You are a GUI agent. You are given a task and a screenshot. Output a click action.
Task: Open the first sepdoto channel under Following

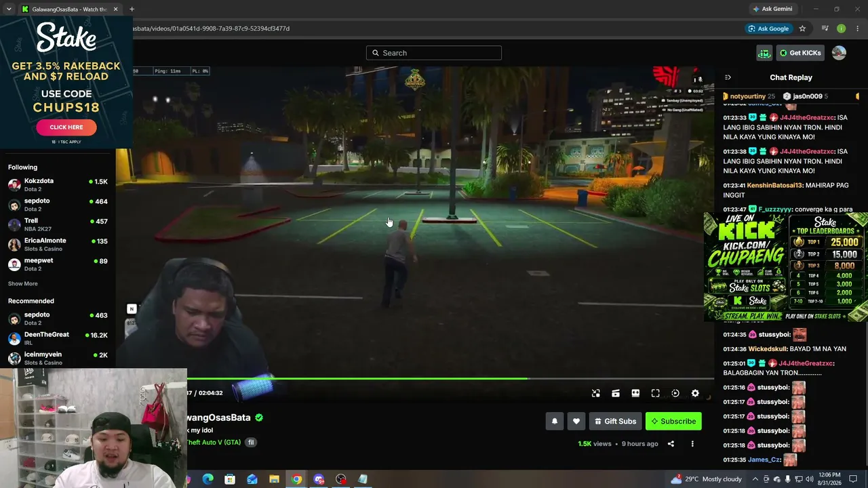click(x=58, y=204)
